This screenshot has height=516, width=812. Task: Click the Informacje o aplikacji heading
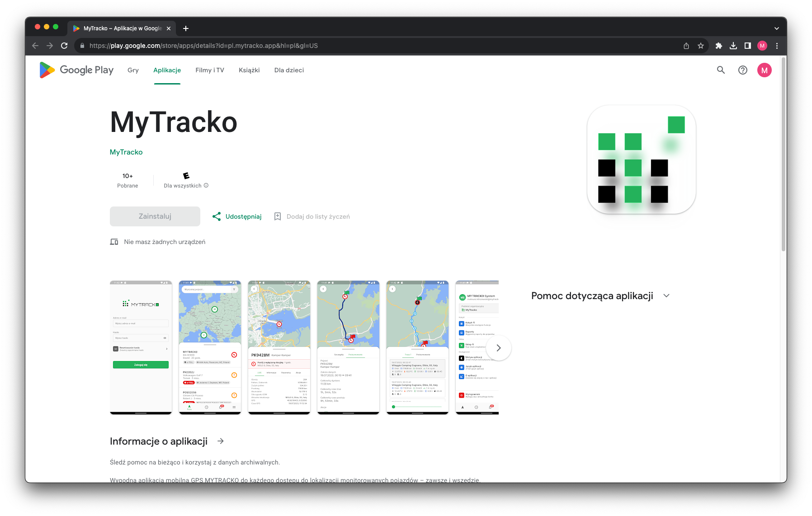[159, 441]
